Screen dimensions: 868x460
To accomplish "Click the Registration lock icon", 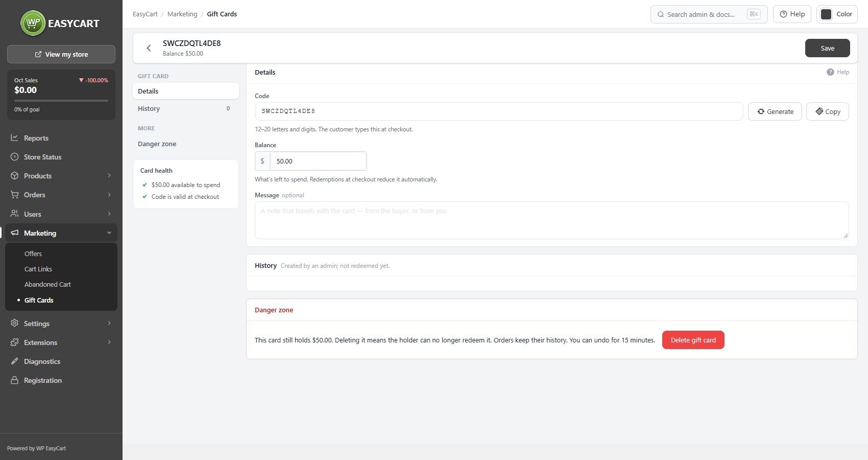I will coord(14,380).
